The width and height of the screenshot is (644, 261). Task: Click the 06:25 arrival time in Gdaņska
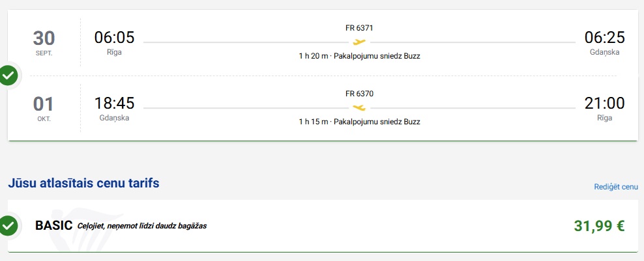coord(605,37)
